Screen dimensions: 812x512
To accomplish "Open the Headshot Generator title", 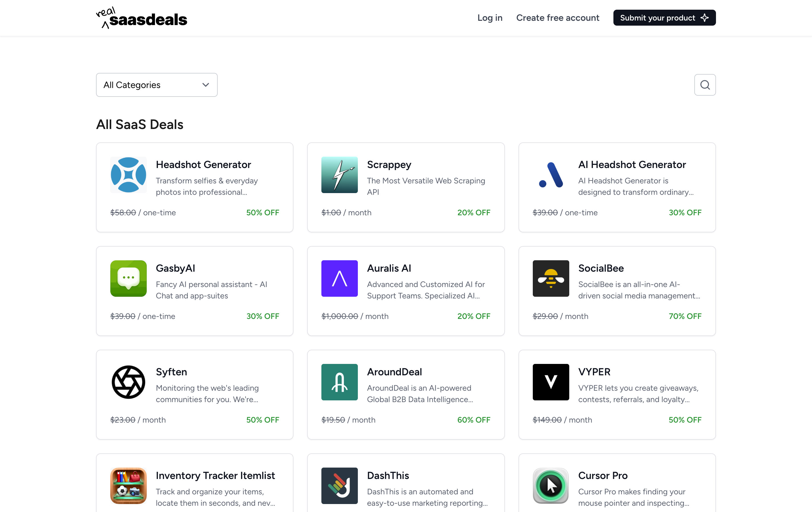I will pyautogui.click(x=203, y=165).
